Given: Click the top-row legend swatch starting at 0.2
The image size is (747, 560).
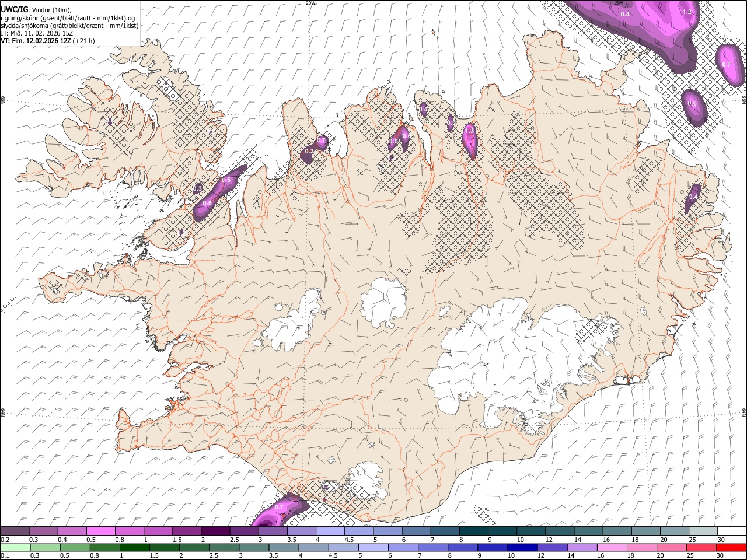Looking at the screenshot, I should 15,531.
